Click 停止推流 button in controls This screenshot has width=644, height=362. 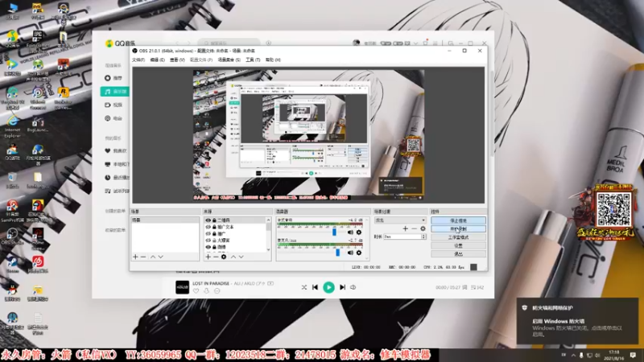[458, 220]
